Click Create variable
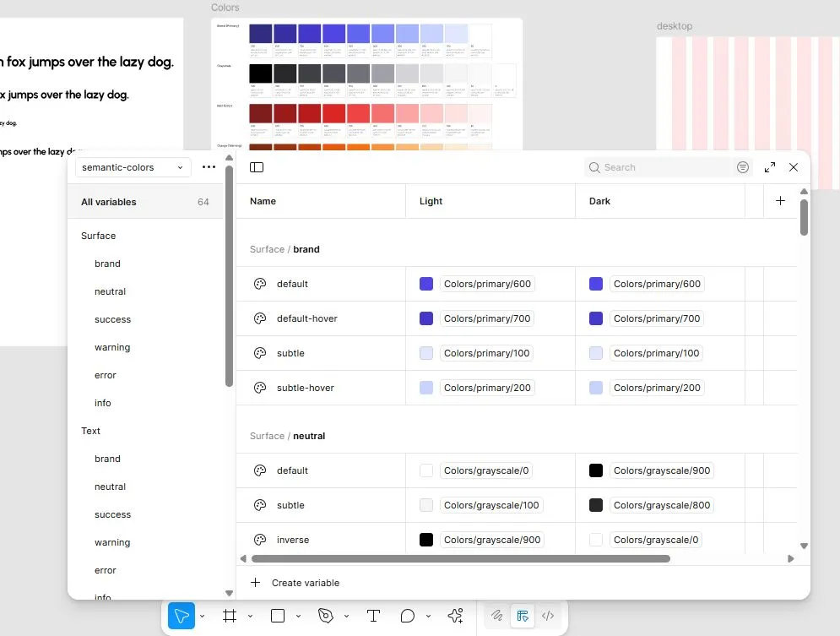This screenshot has height=636, width=840. pyautogui.click(x=295, y=583)
